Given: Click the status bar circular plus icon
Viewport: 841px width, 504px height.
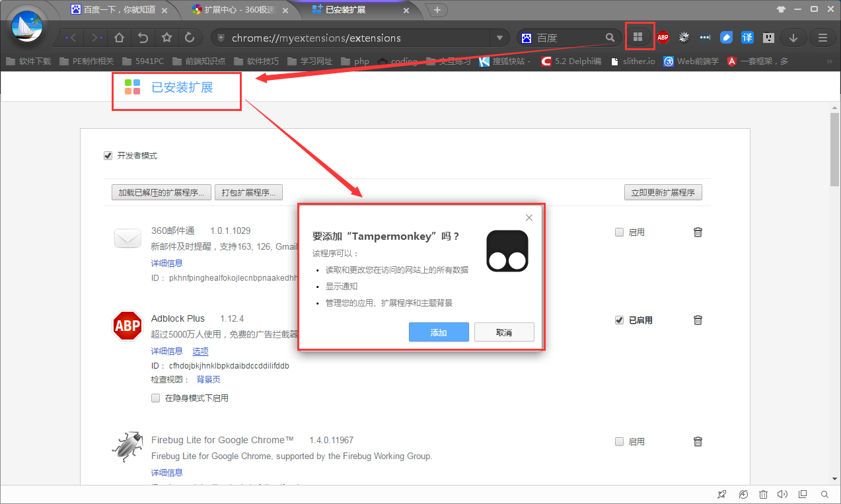Looking at the screenshot, I should coord(743,494).
